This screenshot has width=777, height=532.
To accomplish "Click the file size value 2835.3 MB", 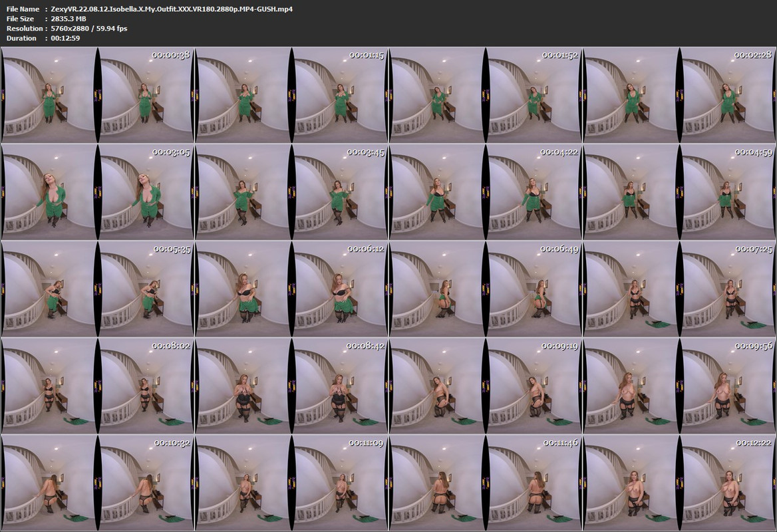I will click(x=69, y=19).
